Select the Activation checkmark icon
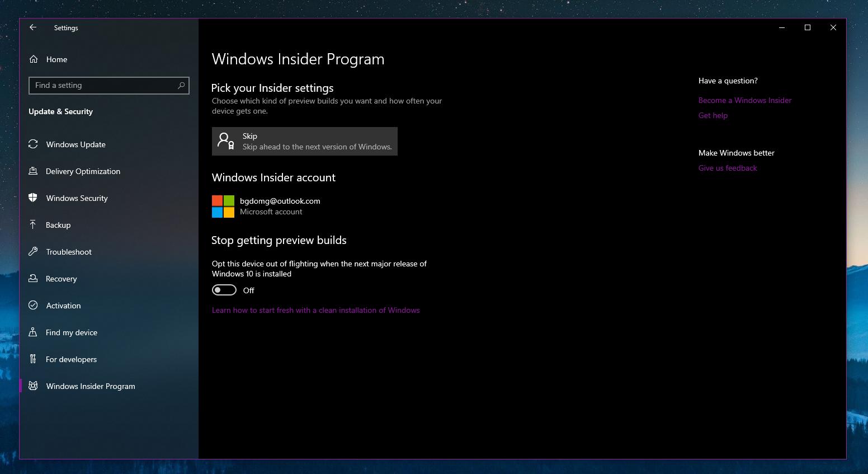Image resolution: width=868 pixels, height=474 pixels. pyautogui.click(x=34, y=306)
